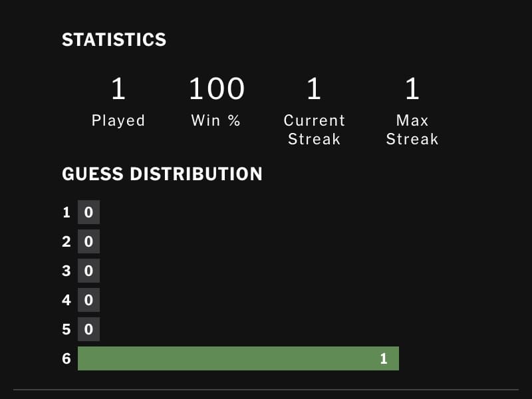Click the GUESS DISTRIBUTION heading
This screenshot has height=399, width=532.
click(162, 174)
